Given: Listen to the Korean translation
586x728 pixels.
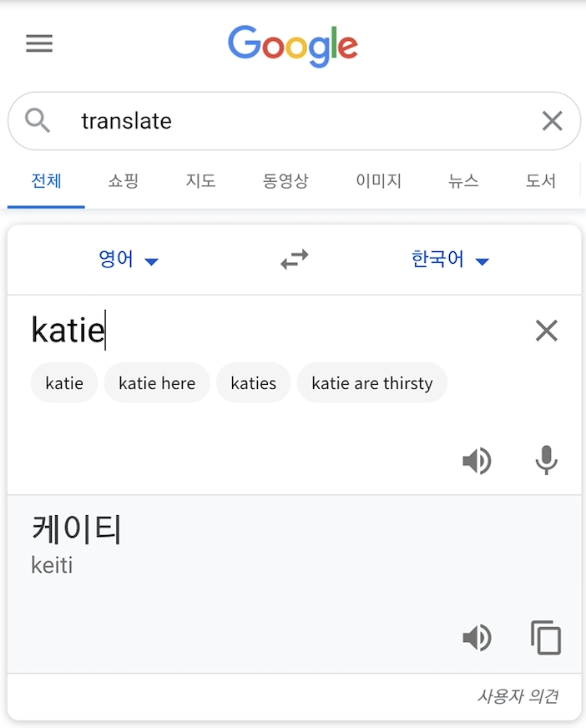Looking at the screenshot, I should [477, 638].
